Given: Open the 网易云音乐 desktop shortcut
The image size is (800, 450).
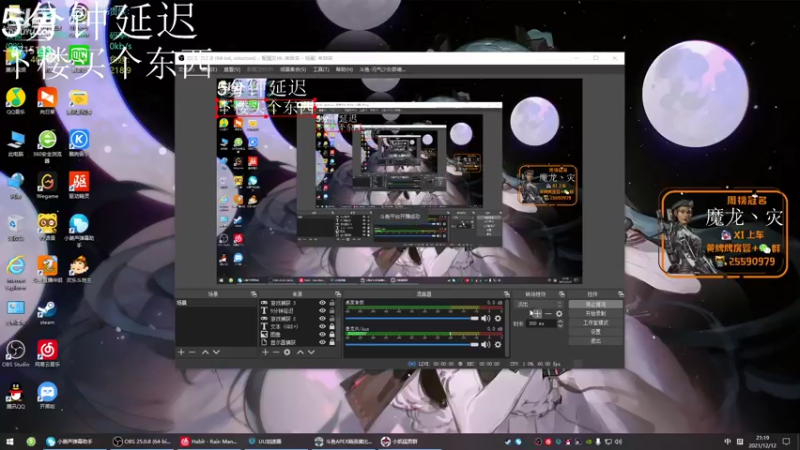Looking at the screenshot, I should point(47,354).
